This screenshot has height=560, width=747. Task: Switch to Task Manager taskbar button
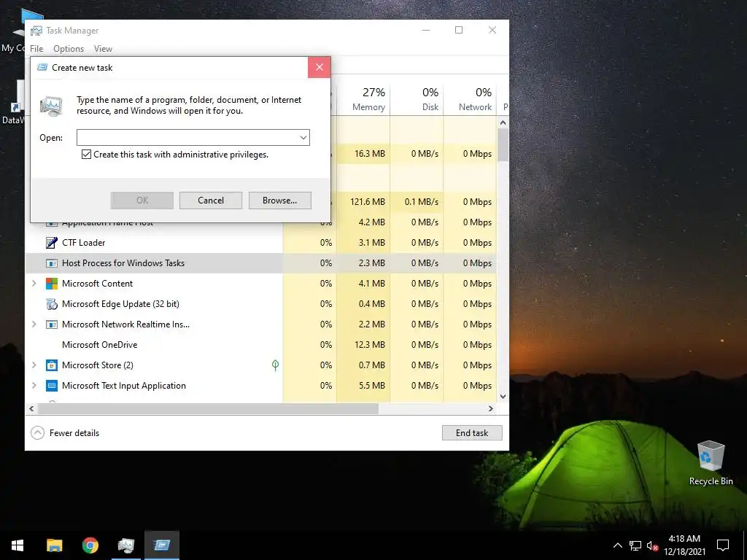(x=126, y=545)
